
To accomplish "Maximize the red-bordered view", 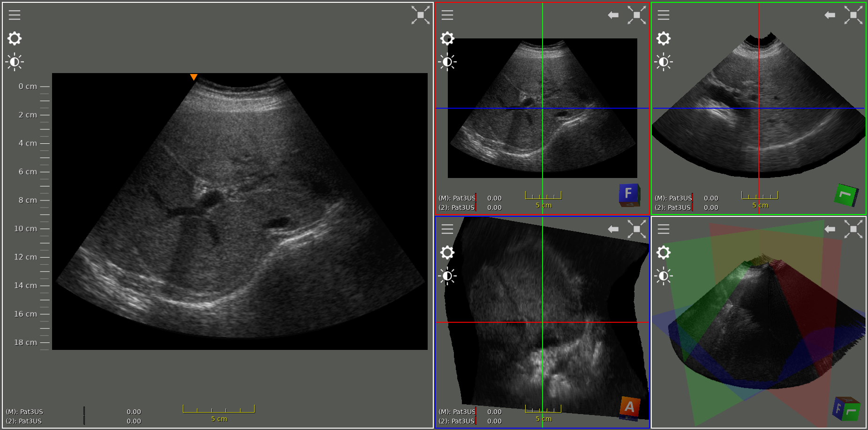I will pyautogui.click(x=637, y=15).
